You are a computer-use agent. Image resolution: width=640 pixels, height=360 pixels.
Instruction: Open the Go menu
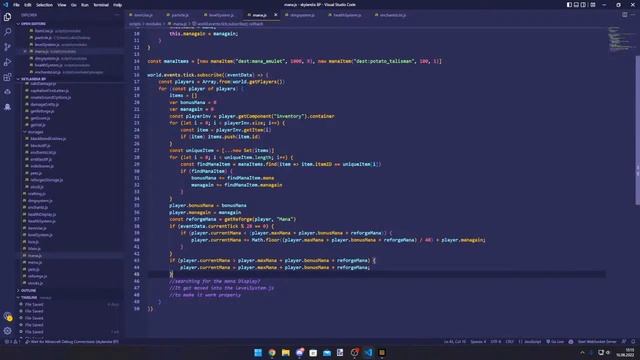pyautogui.click(x=73, y=5)
